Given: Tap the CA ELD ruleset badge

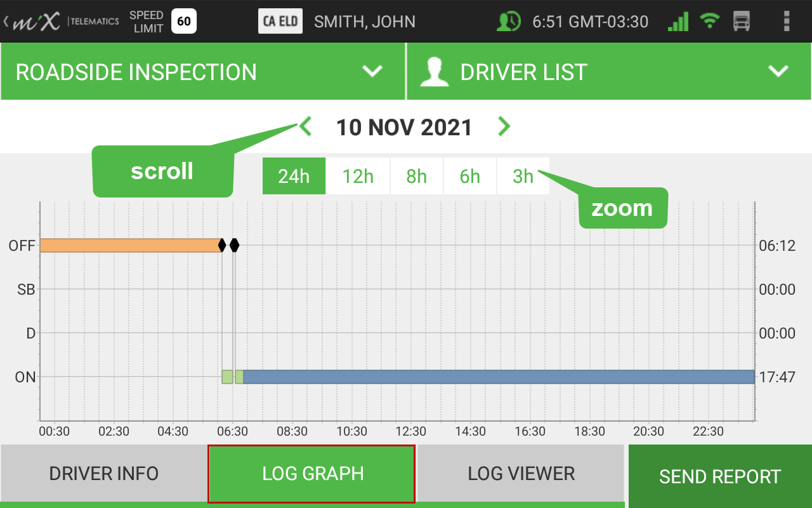Looking at the screenshot, I should pyautogui.click(x=280, y=22).
